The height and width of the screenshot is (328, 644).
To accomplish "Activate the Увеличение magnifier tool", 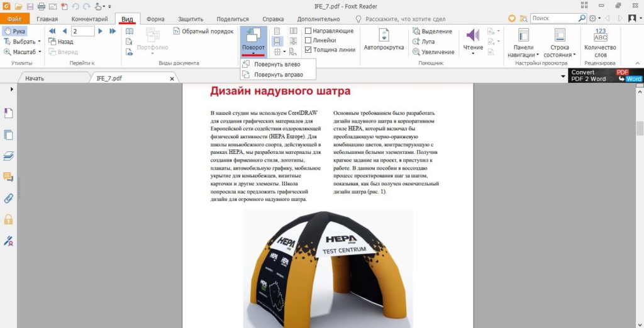I will tap(434, 52).
